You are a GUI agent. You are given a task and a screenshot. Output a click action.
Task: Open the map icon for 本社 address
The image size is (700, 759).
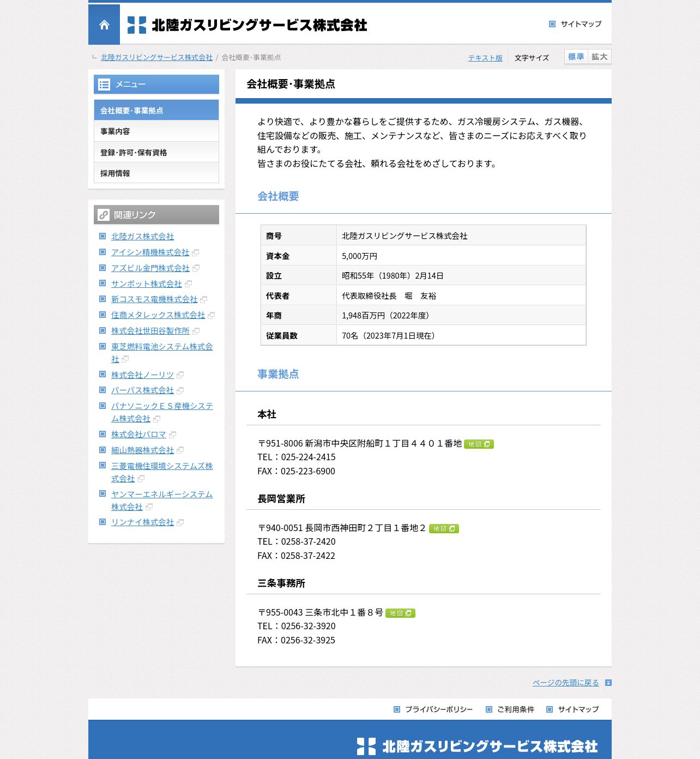click(x=479, y=444)
